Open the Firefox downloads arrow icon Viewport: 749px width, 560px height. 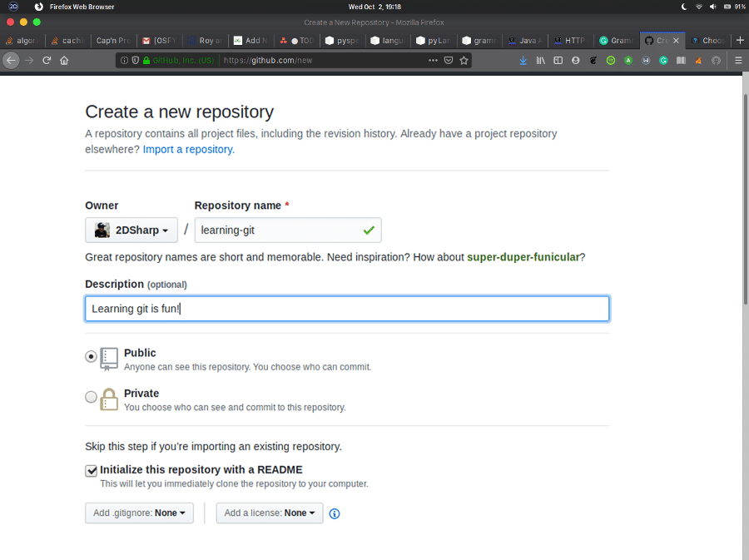coord(523,60)
